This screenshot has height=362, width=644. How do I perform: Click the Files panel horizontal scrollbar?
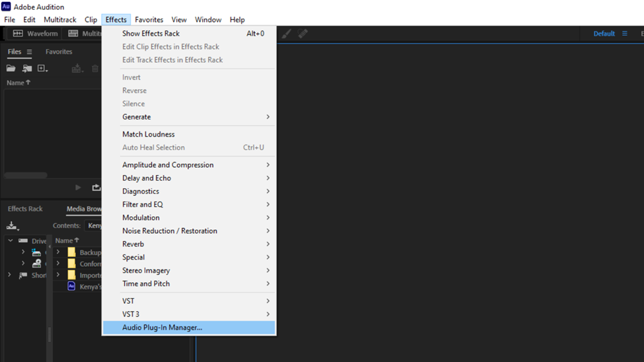pos(26,175)
